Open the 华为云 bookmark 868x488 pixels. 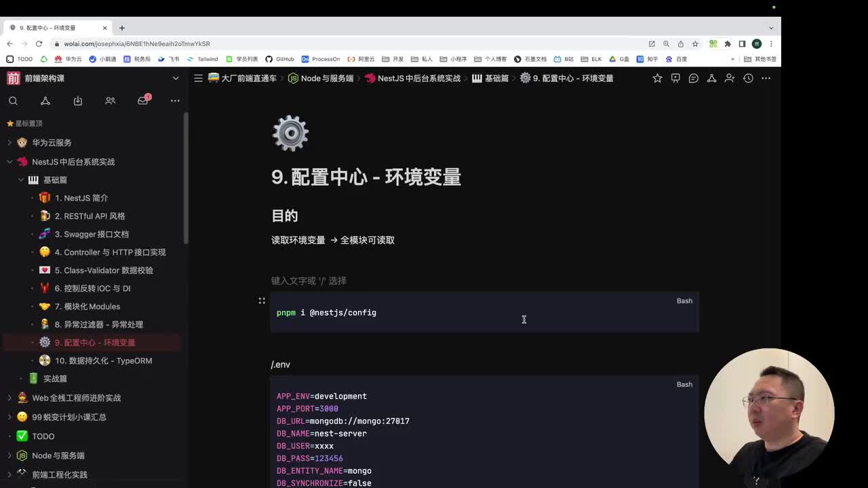click(68, 59)
